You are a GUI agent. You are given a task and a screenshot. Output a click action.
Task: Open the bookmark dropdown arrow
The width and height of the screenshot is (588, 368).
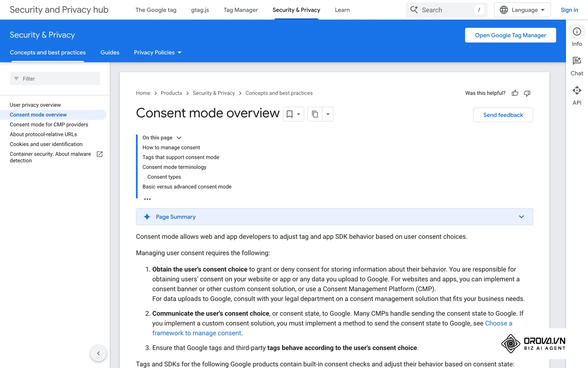tap(298, 114)
